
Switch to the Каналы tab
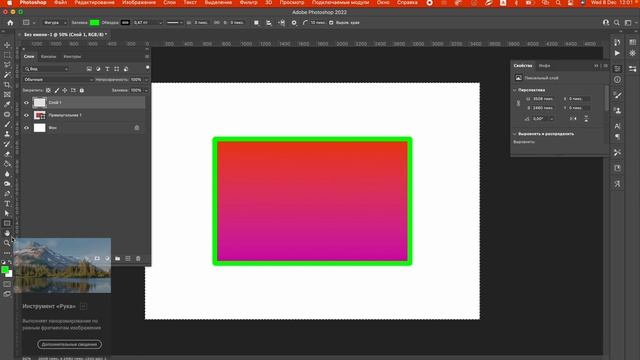[48, 57]
